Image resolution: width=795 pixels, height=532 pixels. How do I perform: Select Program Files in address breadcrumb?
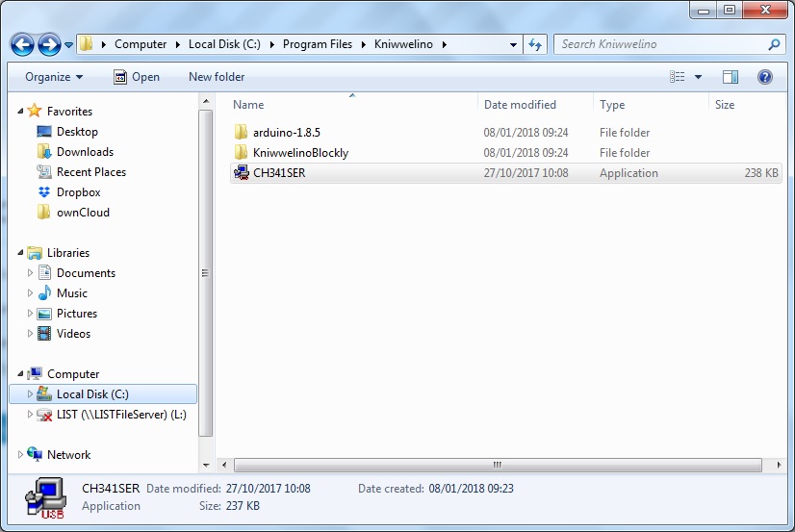[x=318, y=44]
